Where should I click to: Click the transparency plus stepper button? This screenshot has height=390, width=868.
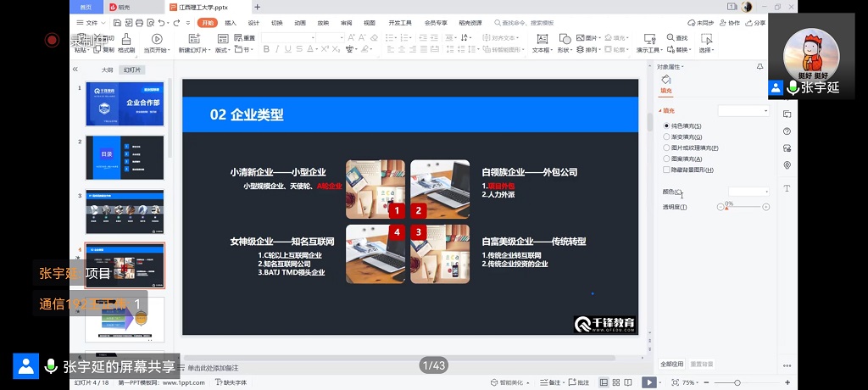(x=765, y=207)
